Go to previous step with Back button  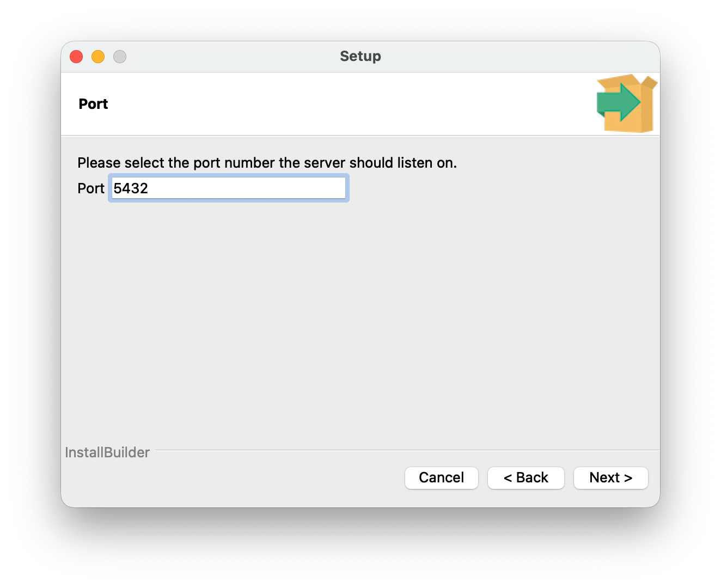point(526,478)
